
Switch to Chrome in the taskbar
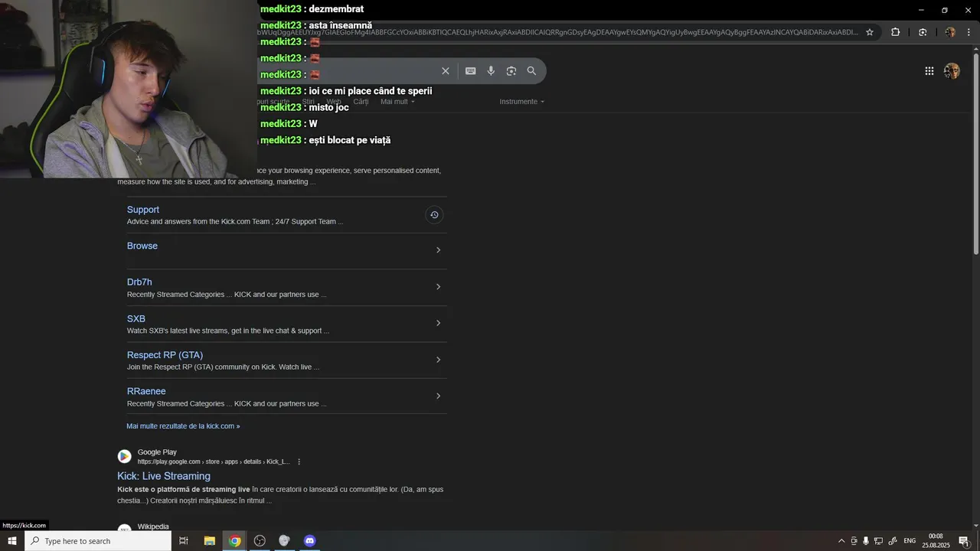[234, 541]
